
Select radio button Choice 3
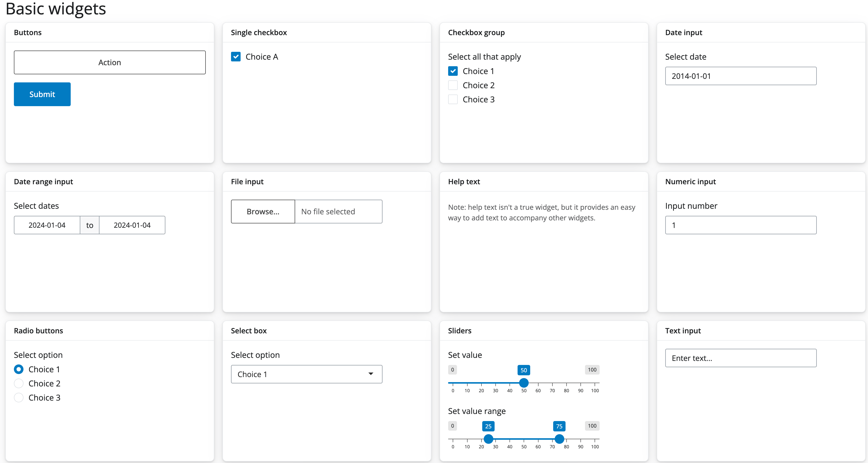(x=19, y=398)
